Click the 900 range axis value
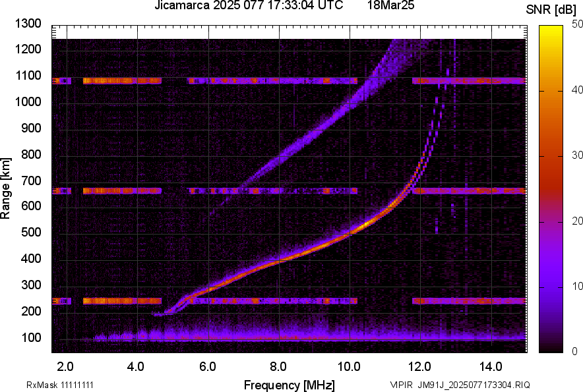583x392 pixels. tap(31, 128)
